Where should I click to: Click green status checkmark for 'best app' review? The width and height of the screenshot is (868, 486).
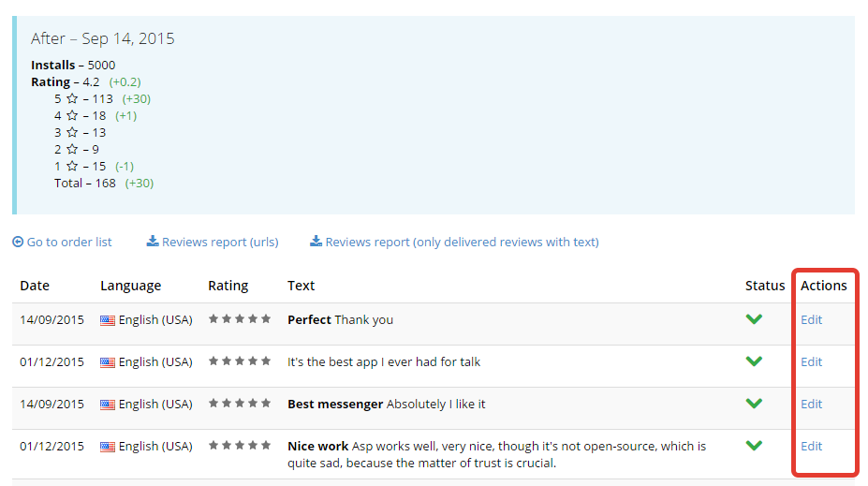click(754, 361)
